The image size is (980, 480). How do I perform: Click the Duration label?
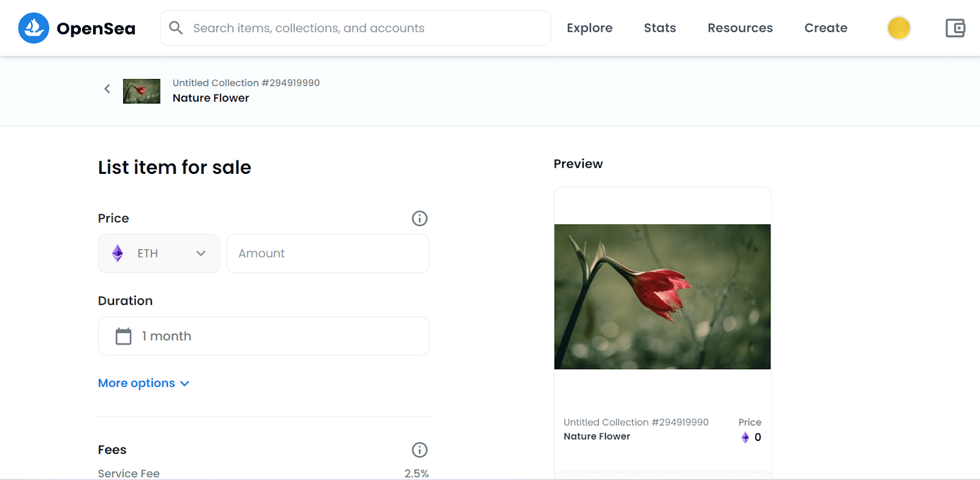coord(126,301)
